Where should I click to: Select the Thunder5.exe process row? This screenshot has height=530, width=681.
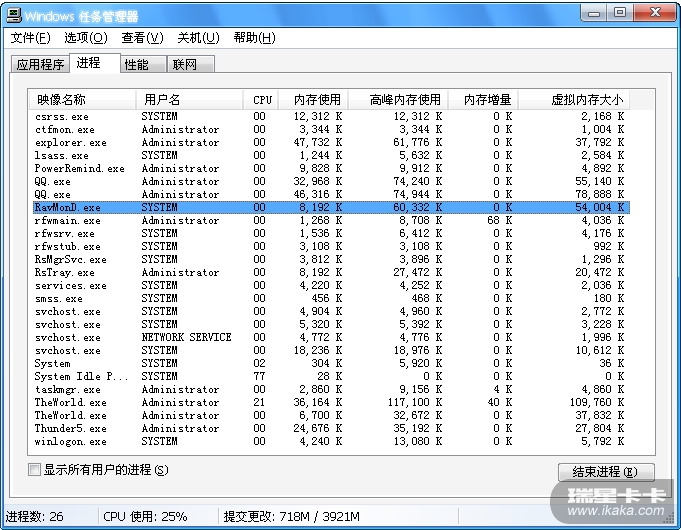(x=331, y=428)
